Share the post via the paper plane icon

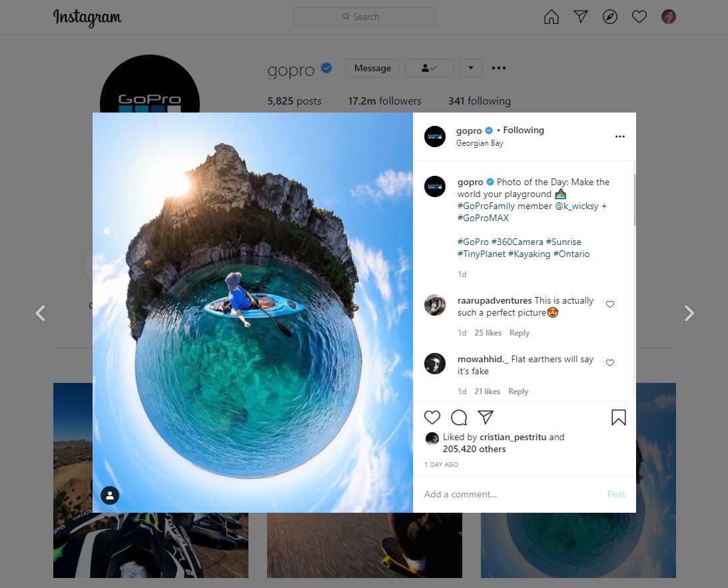[x=486, y=417]
